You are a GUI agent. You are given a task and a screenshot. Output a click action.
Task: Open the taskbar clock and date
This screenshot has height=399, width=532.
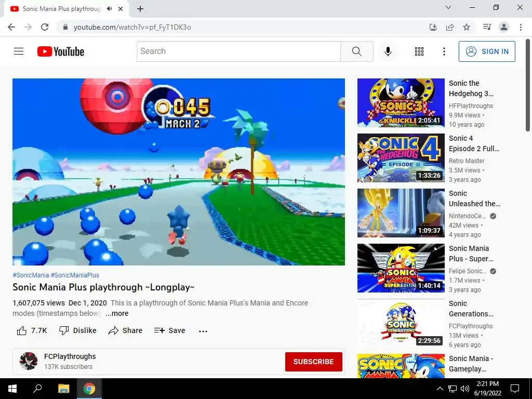[487, 389]
